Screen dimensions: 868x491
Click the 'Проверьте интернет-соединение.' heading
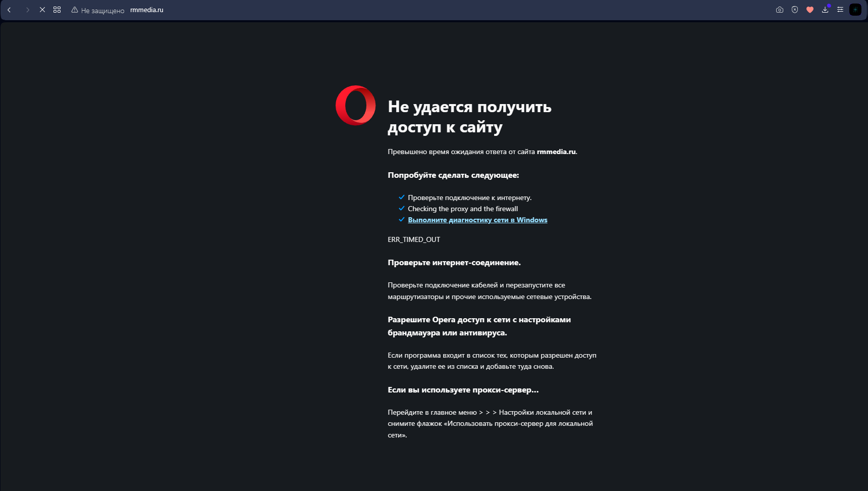click(x=454, y=263)
